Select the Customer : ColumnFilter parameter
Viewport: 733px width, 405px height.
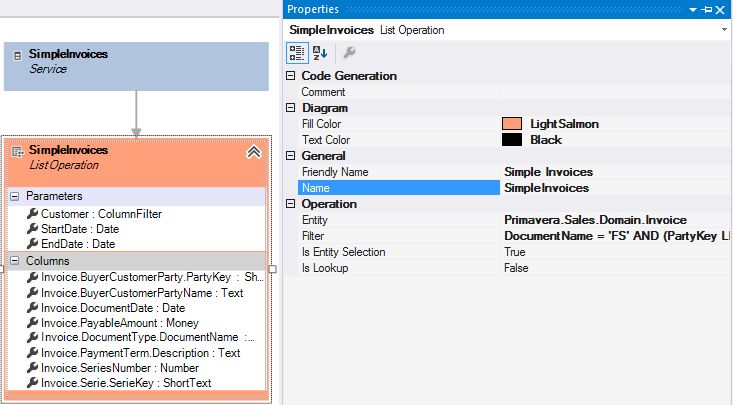click(x=101, y=214)
